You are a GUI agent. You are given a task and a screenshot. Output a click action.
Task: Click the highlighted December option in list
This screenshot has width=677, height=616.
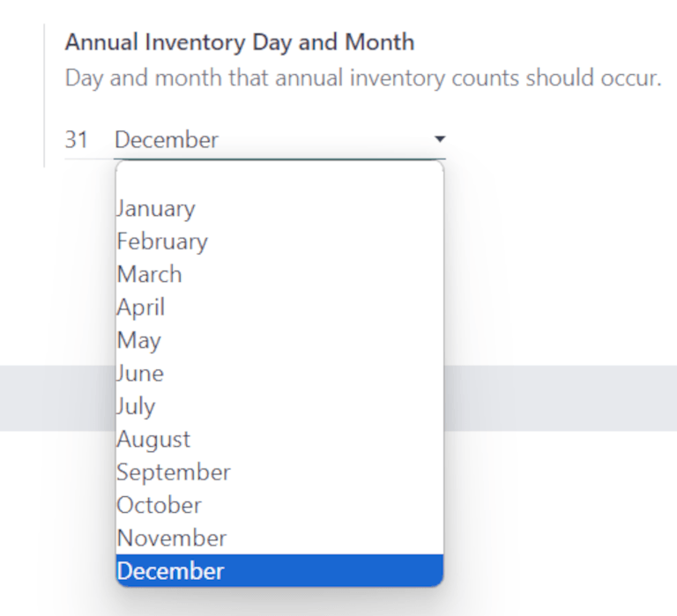click(x=171, y=571)
